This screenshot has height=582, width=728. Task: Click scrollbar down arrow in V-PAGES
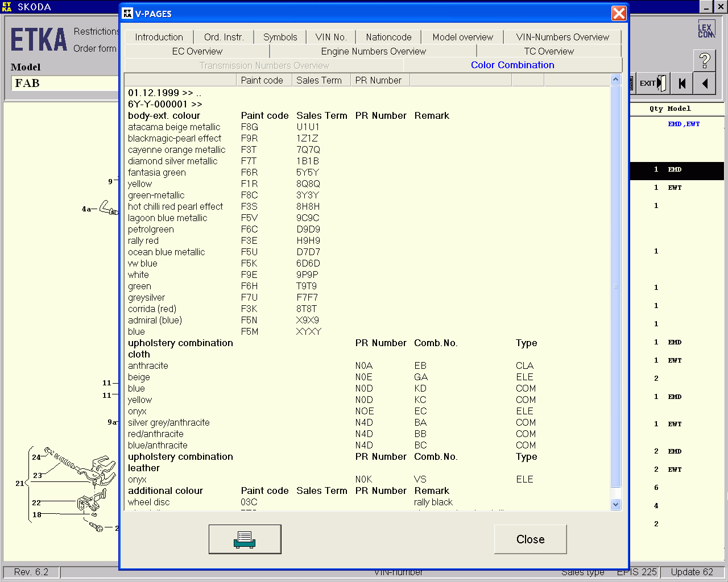tap(615, 504)
